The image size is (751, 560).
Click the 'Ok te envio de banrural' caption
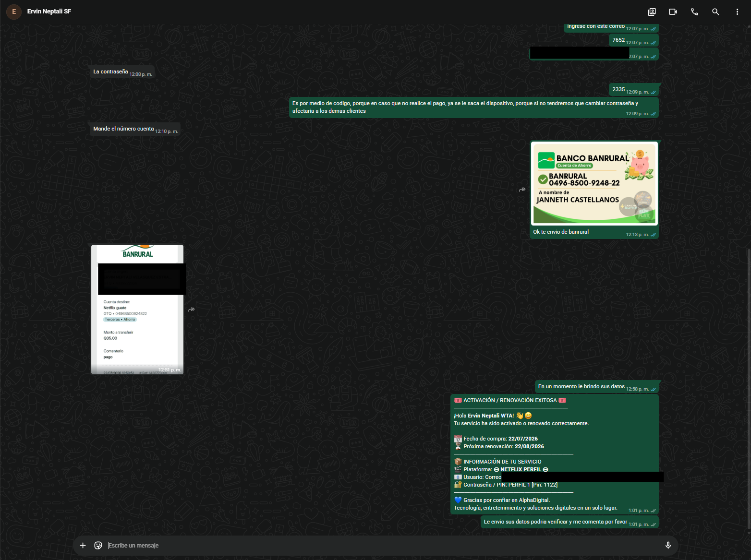click(561, 232)
